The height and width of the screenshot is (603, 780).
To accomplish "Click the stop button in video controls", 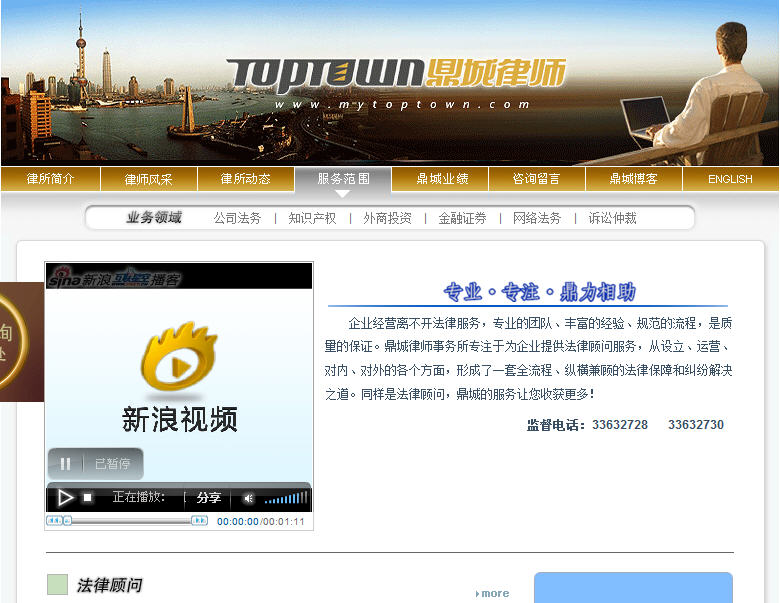I will click(x=88, y=497).
